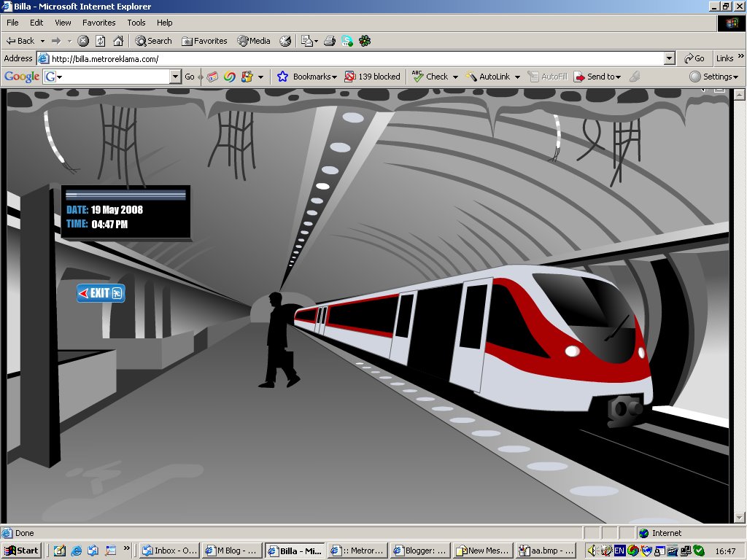The width and height of the screenshot is (747, 560).
Task: Expand the AutoLink dropdown arrow
Action: click(517, 77)
